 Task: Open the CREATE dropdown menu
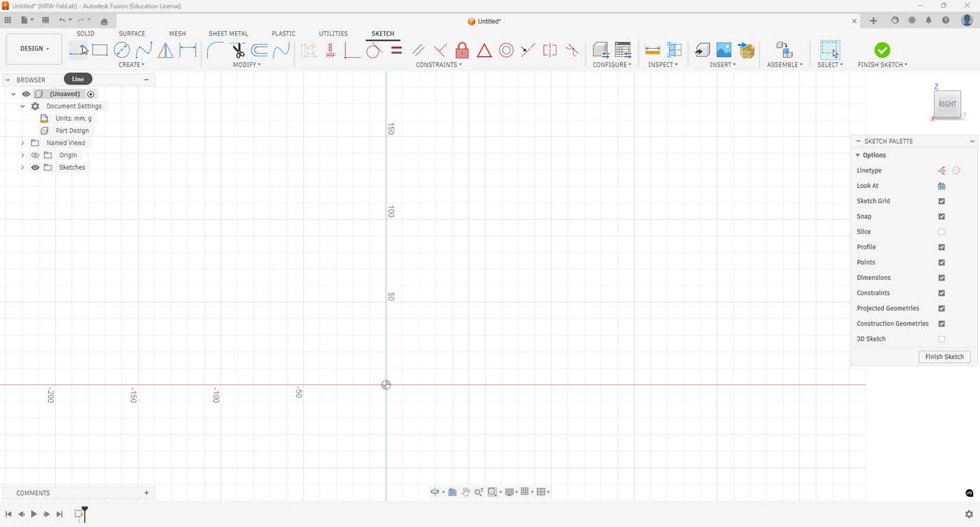coord(132,65)
